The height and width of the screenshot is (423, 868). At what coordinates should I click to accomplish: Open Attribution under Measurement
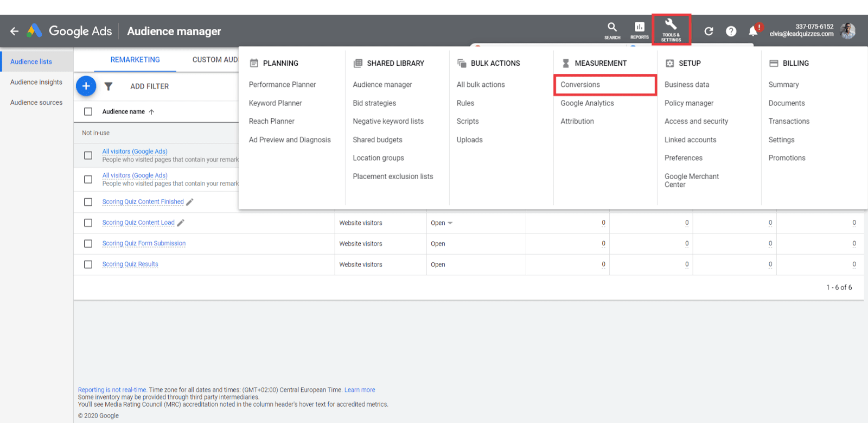pyautogui.click(x=577, y=122)
